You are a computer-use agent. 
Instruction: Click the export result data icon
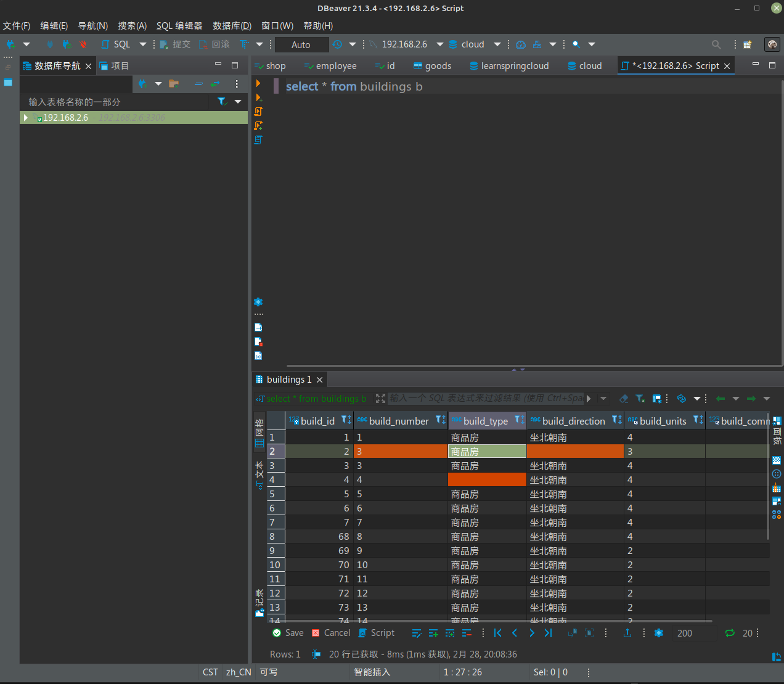(x=627, y=633)
